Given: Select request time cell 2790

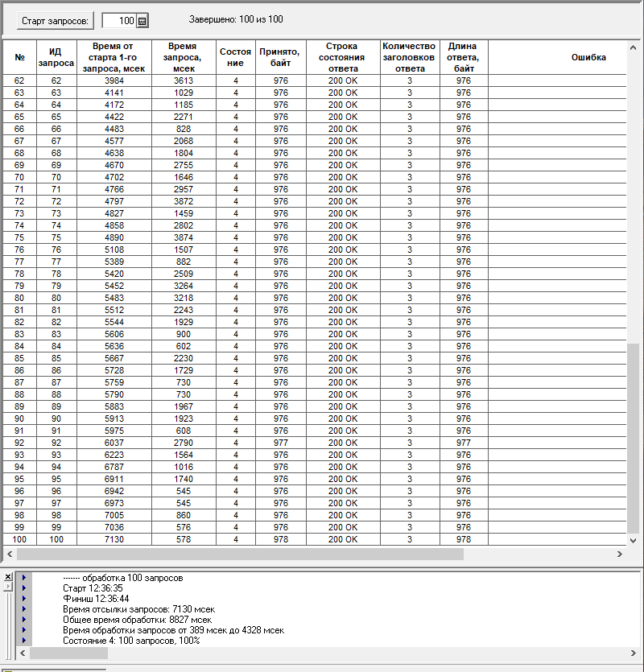Looking at the screenshot, I should [x=184, y=443].
